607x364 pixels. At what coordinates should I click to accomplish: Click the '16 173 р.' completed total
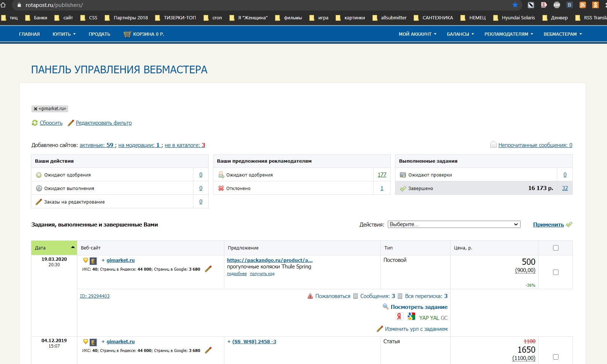(541, 188)
